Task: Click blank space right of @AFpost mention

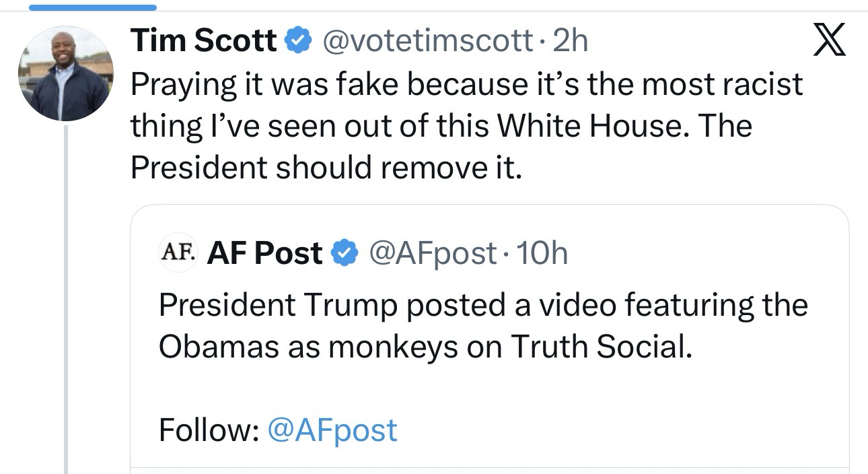Action: point(606,430)
